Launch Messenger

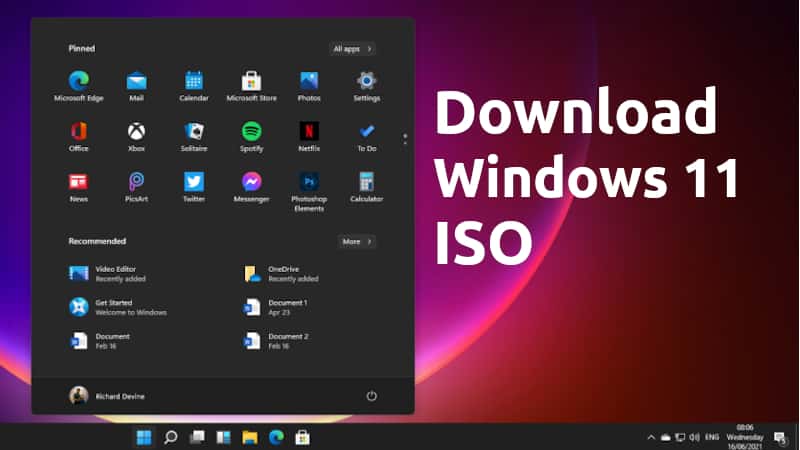[x=252, y=187]
